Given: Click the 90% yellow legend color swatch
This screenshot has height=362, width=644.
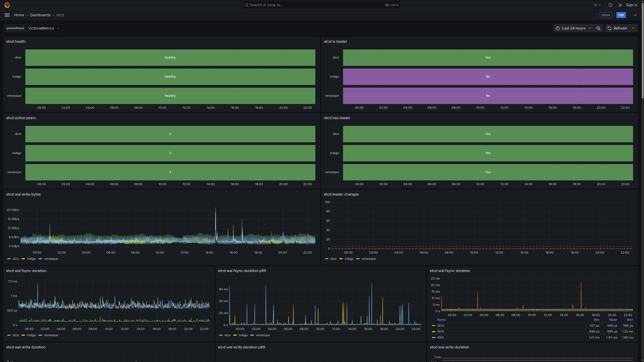Looking at the screenshot, I should pos(434,331).
